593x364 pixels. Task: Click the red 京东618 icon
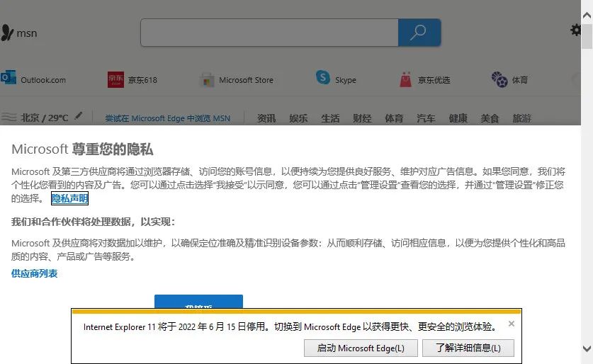click(x=115, y=79)
